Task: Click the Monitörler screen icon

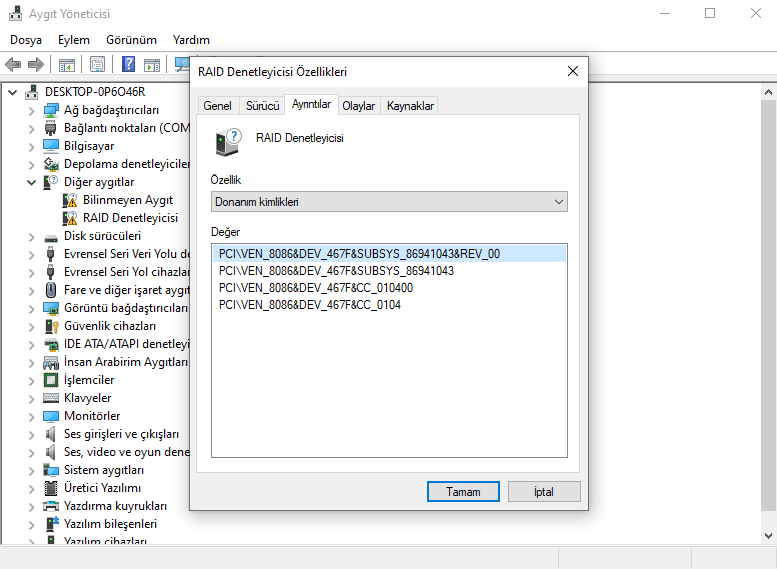Action: click(51, 416)
